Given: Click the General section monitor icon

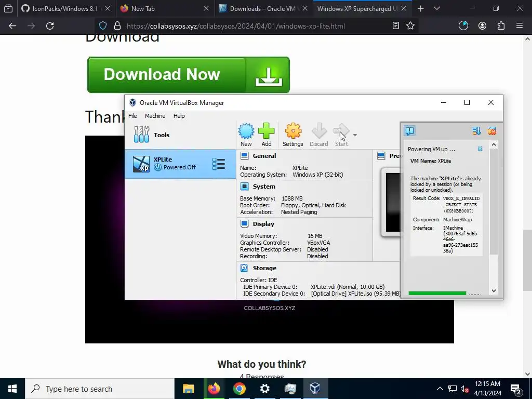Looking at the screenshot, I should coord(244,156).
